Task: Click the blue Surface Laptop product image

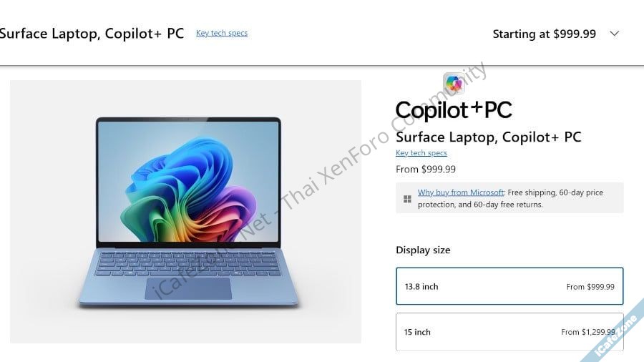Action: tap(185, 211)
